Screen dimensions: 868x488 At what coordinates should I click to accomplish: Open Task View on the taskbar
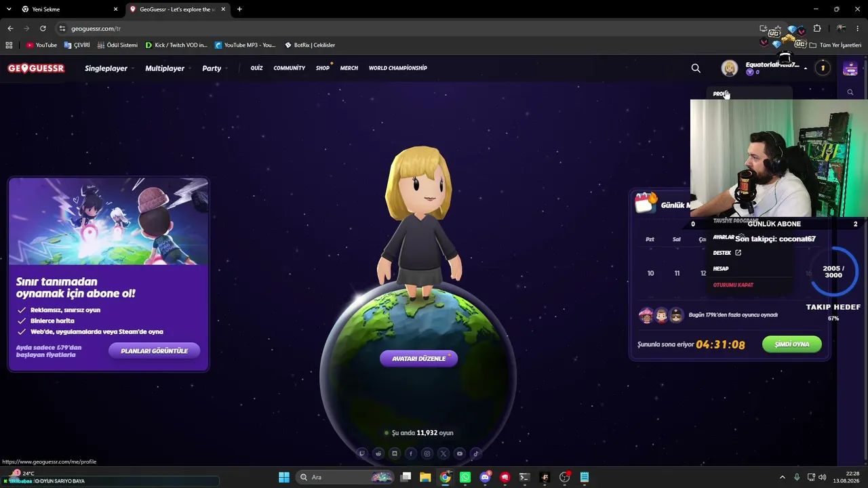point(406,477)
